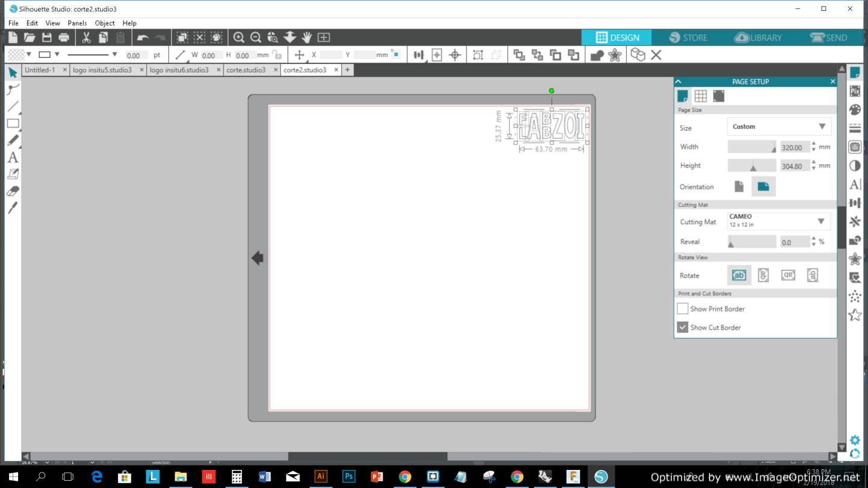Save the current file icon
Viewport: 868px width, 488px height.
tap(46, 37)
